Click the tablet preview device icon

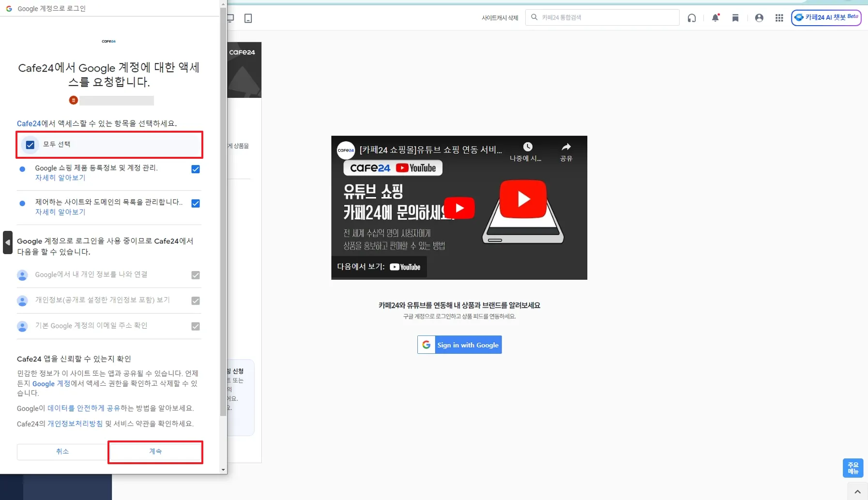[248, 18]
